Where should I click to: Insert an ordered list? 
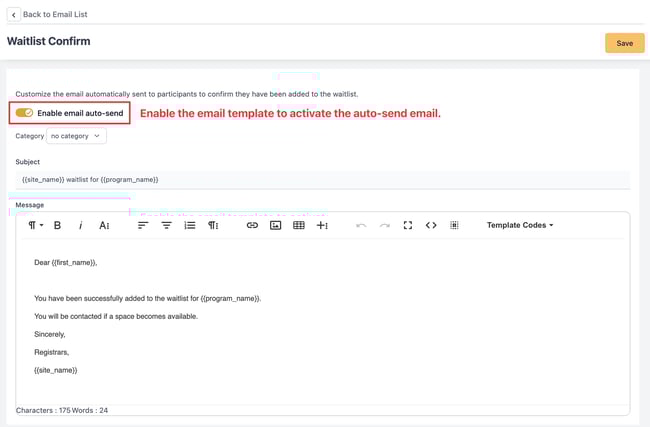[190, 225]
